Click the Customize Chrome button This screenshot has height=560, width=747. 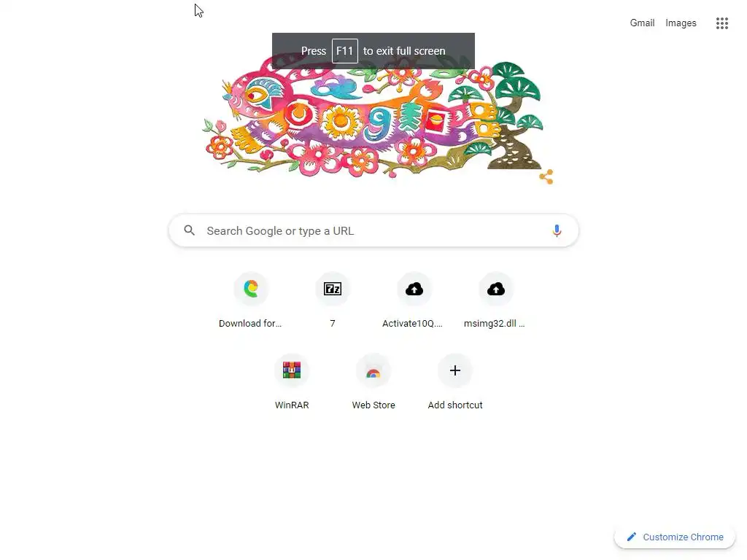(x=675, y=537)
